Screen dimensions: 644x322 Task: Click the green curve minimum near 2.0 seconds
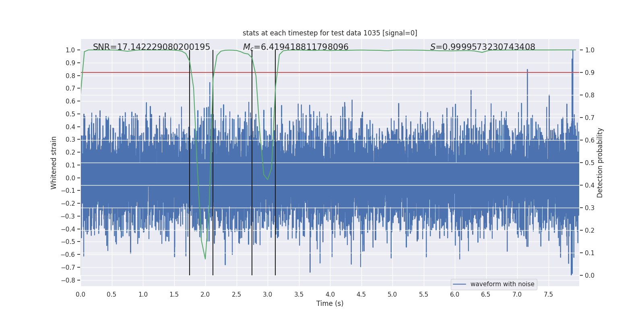(x=205, y=258)
